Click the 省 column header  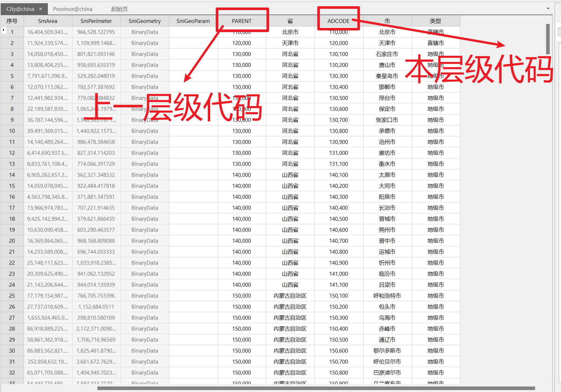coord(290,21)
